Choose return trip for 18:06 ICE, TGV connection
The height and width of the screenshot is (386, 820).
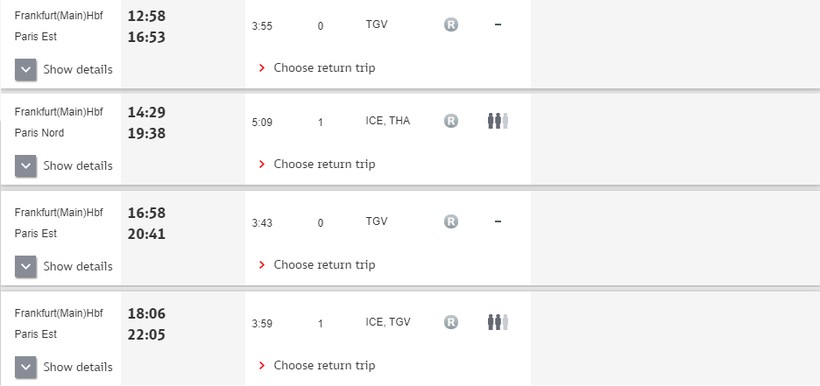(x=324, y=365)
